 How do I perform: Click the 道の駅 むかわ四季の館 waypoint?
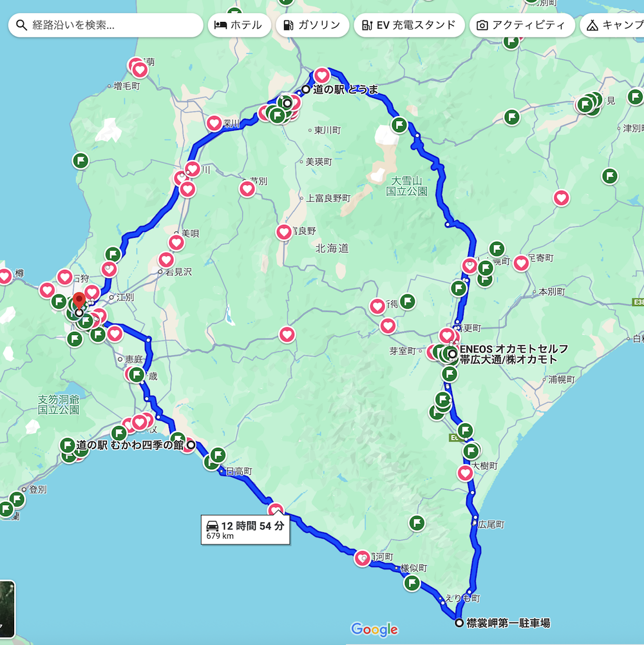pos(191,445)
